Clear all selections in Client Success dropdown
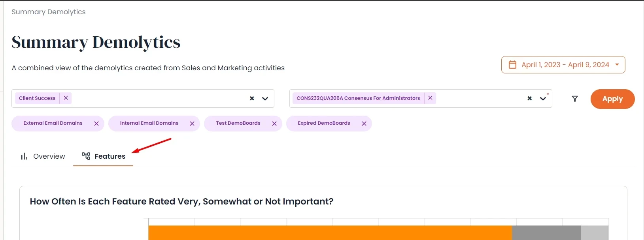Image resolution: width=644 pixels, height=240 pixels. (x=252, y=98)
